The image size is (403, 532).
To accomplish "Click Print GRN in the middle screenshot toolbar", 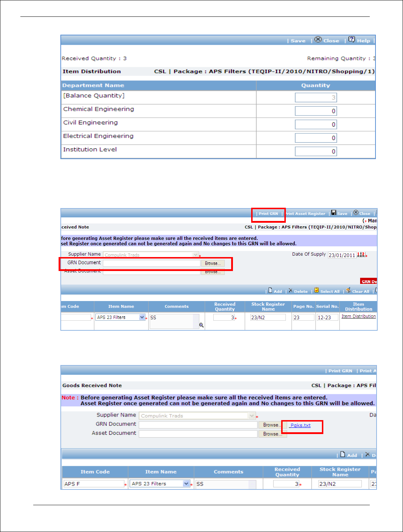I will click(x=268, y=214).
